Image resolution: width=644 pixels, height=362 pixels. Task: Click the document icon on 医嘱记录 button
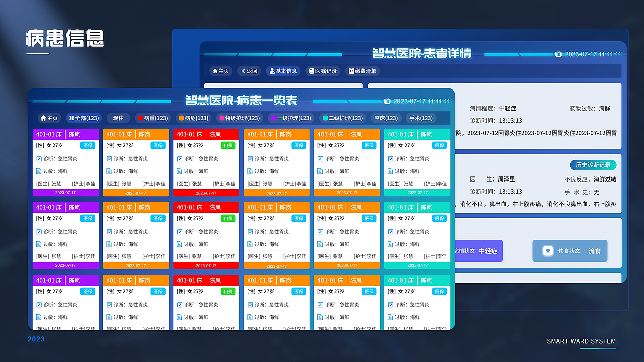pyautogui.click(x=311, y=71)
